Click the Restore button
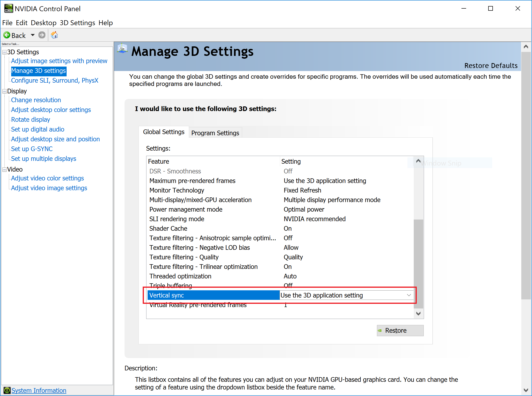The width and height of the screenshot is (532, 396). coord(400,330)
